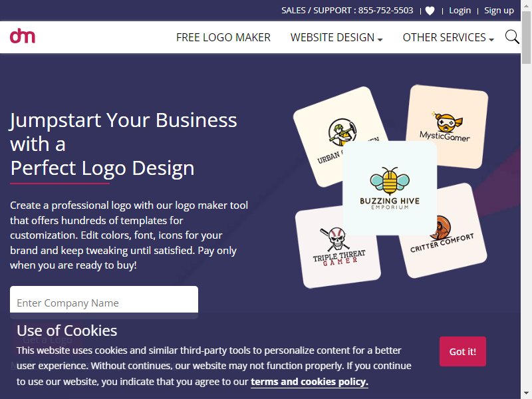Click the Sign up link
Screen dimensions: 532x399
tap(499, 11)
